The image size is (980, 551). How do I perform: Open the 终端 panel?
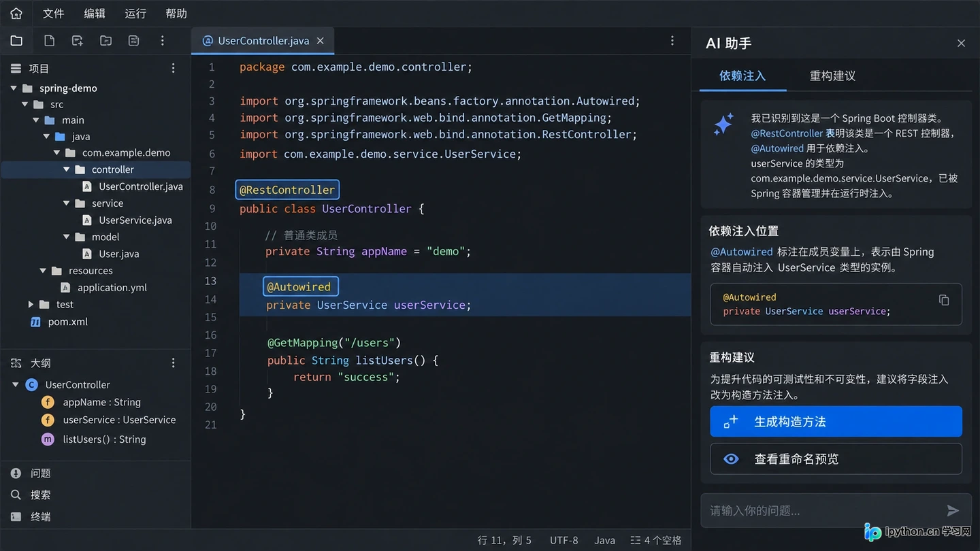click(31, 516)
